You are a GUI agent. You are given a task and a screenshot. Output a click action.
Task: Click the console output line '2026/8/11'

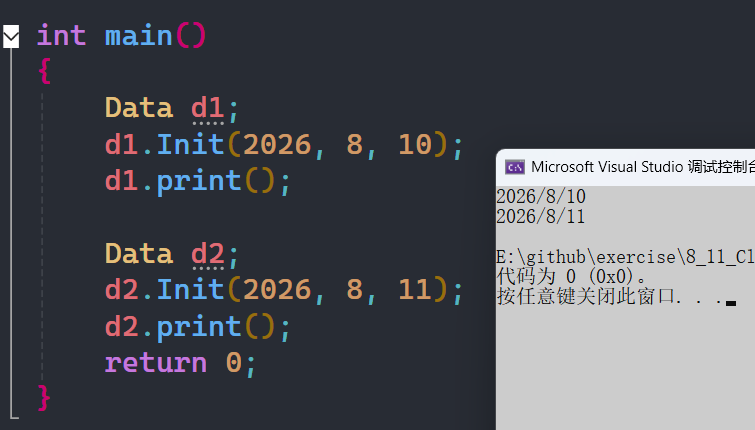tap(541, 217)
